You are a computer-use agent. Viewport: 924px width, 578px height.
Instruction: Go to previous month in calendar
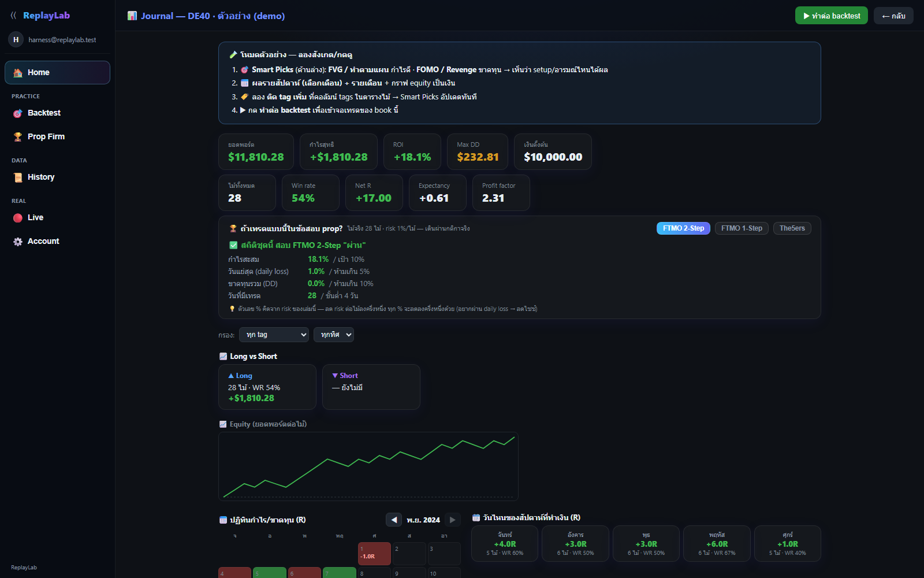tap(394, 520)
